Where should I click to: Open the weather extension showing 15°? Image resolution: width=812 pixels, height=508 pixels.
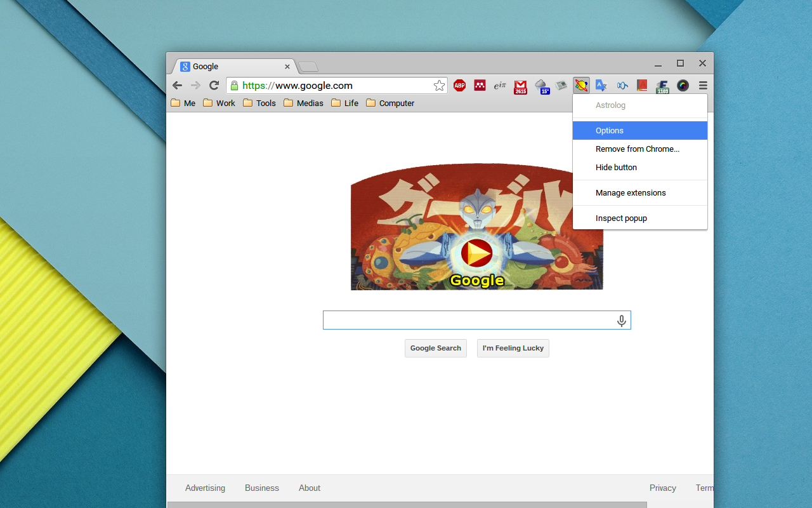[x=541, y=86]
